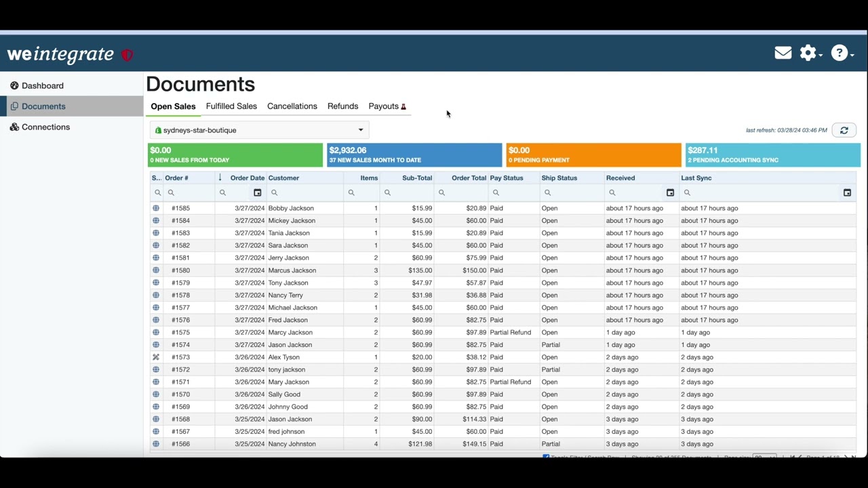This screenshot has height=488, width=868.
Task: Uncheck Toggle Filter / Search Row
Action: 547,457
